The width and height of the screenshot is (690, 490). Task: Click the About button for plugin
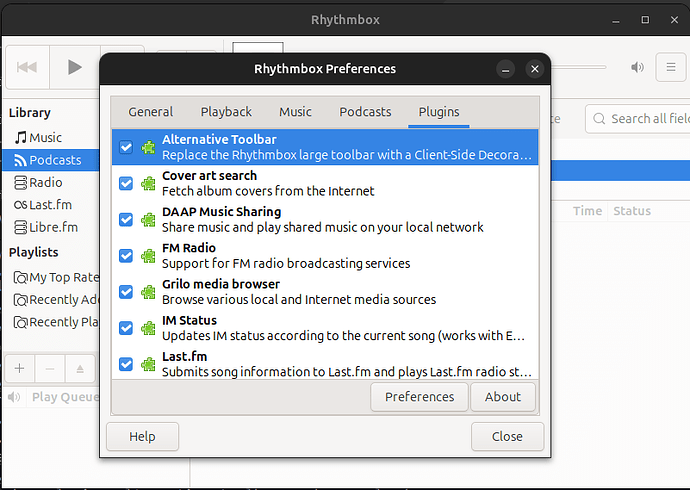click(503, 397)
